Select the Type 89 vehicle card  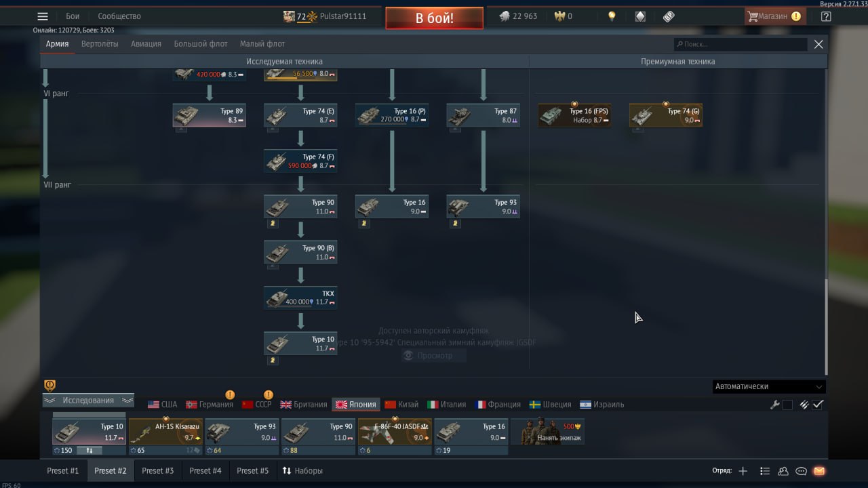(210, 115)
